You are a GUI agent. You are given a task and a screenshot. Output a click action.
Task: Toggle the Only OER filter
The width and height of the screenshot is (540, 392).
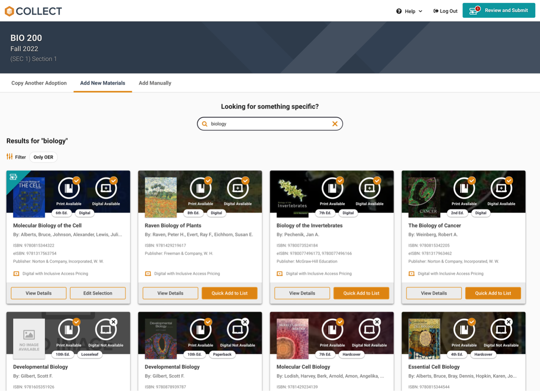[43, 157]
